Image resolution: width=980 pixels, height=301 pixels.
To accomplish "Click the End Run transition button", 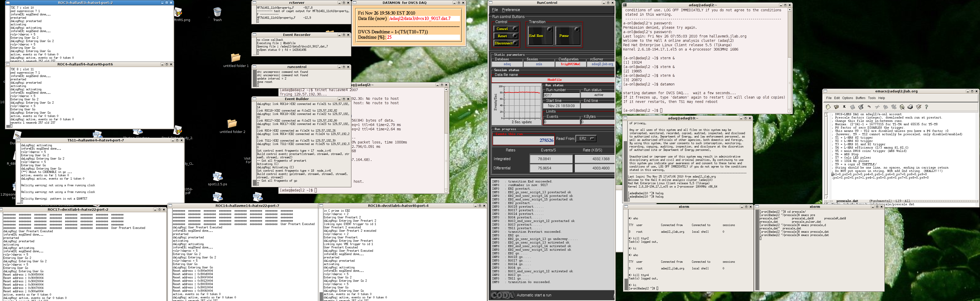I will click(x=540, y=36).
